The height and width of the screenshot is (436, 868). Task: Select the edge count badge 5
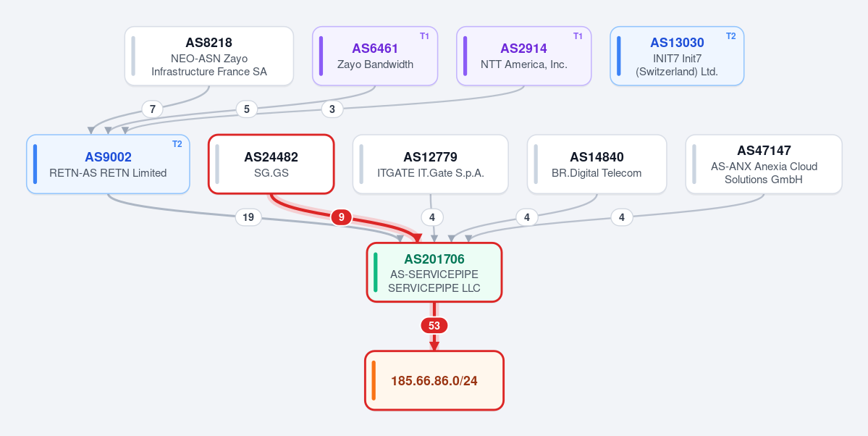pos(246,109)
